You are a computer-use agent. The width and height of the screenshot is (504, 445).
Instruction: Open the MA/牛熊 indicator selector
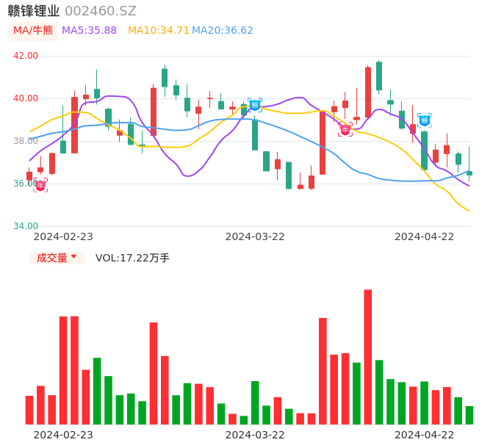(32, 30)
